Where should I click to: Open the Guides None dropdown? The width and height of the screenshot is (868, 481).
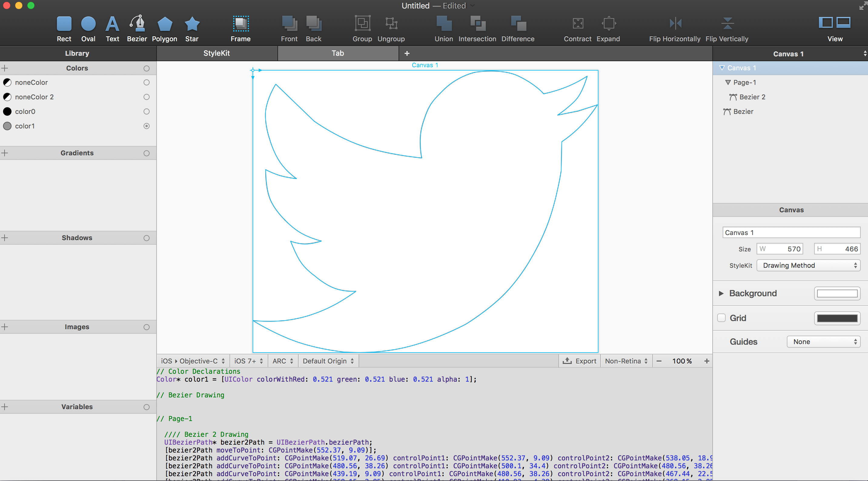pyautogui.click(x=823, y=342)
